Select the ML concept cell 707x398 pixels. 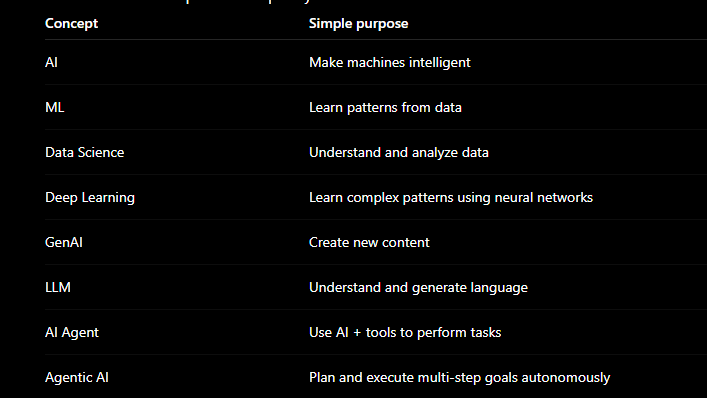click(55, 107)
